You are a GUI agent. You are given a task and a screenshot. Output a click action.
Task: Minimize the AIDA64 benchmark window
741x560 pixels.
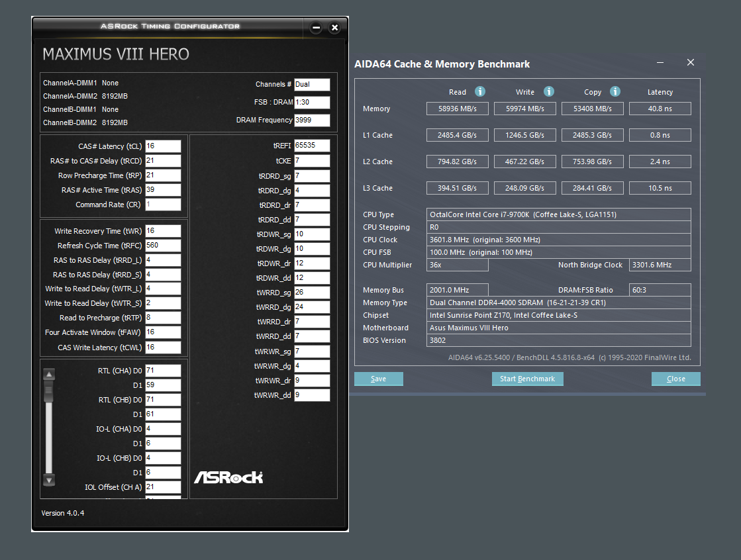click(x=660, y=62)
